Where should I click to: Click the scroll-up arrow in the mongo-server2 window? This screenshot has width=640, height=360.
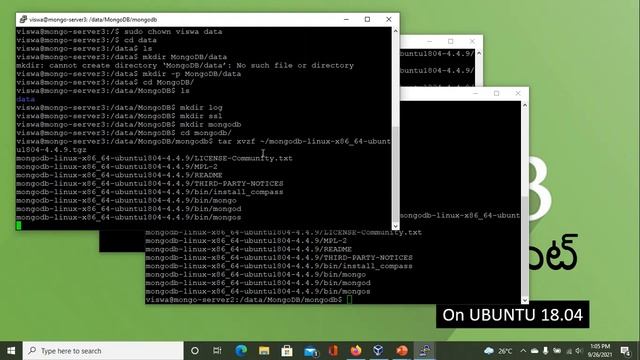[x=525, y=105]
